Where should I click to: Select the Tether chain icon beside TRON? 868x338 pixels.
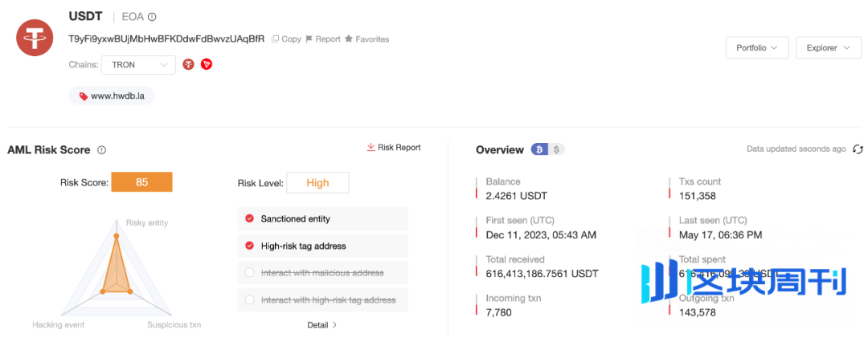[189, 65]
